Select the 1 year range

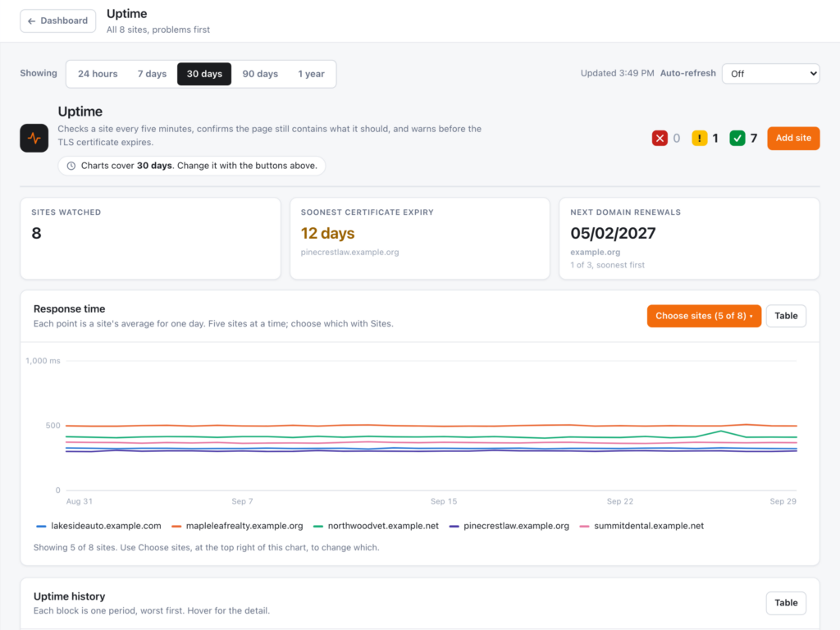311,74
